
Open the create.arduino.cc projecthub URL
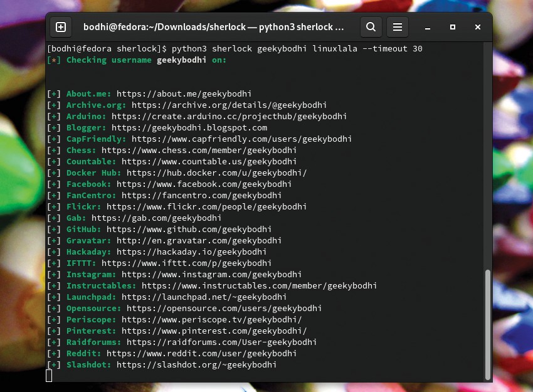229,116
